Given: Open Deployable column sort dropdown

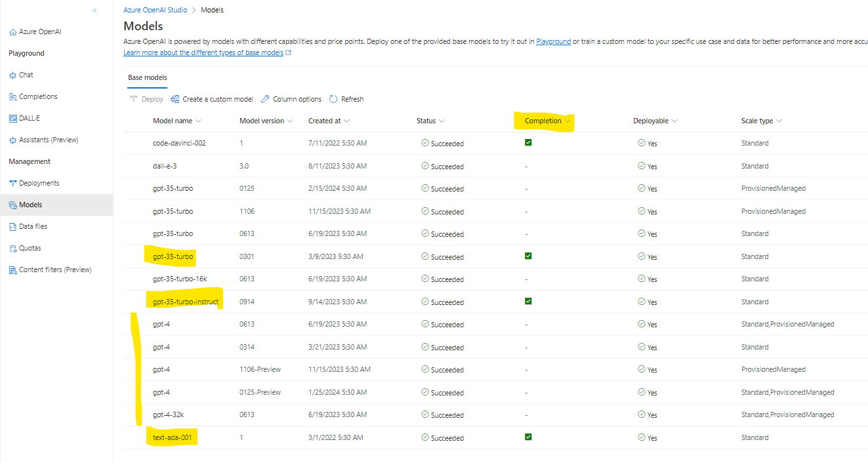Looking at the screenshot, I should coord(674,121).
